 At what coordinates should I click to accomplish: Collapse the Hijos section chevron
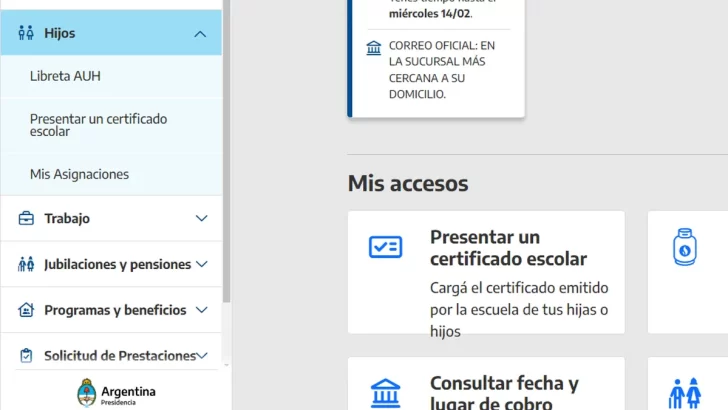coord(201,34)
